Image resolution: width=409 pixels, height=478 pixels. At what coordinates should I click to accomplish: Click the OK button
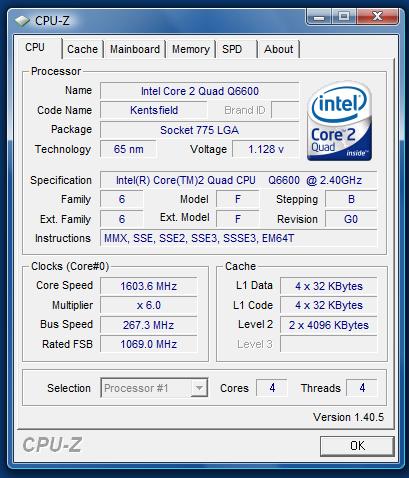(x=357, y=446)
